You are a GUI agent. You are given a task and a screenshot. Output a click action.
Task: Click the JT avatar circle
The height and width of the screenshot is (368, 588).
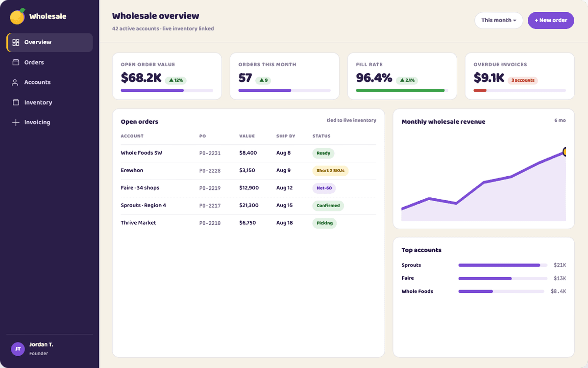click(x=18, y=349)
